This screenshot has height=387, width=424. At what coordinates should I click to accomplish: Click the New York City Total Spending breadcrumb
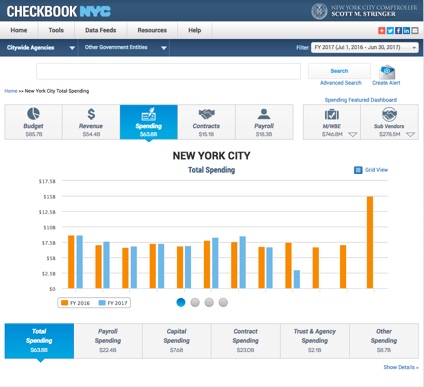(57, 91)
